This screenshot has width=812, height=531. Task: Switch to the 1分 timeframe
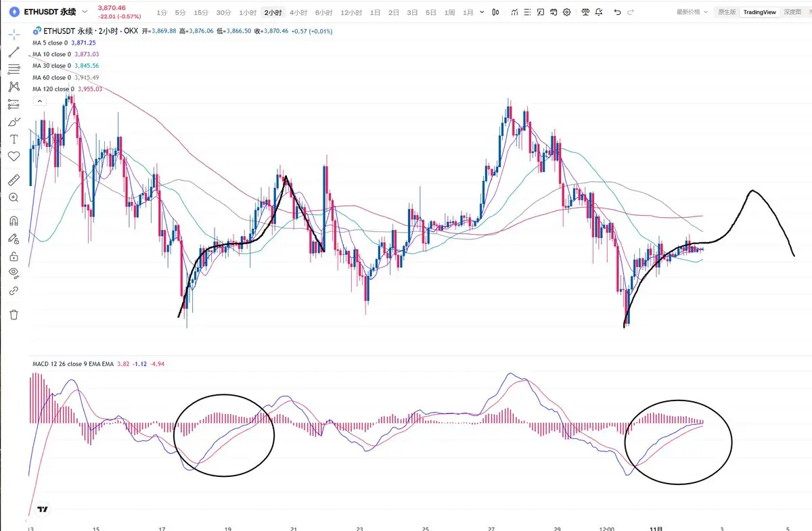[x=162, y=12]
